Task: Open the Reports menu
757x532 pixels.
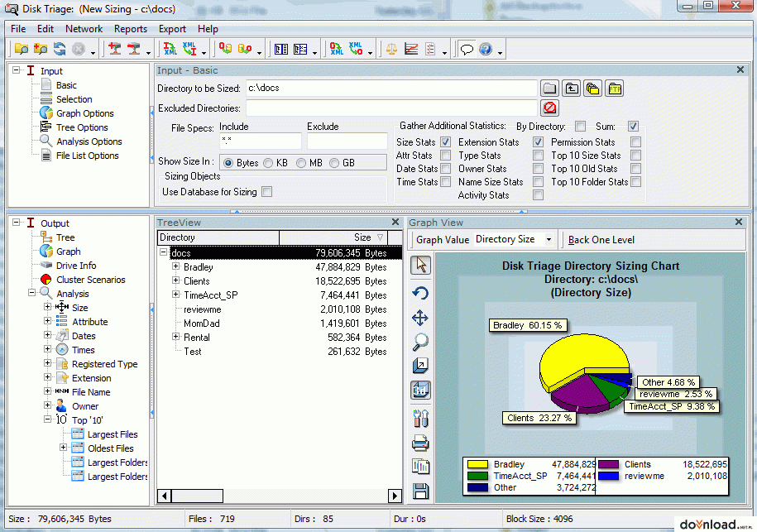Action: tap(131, 29)
